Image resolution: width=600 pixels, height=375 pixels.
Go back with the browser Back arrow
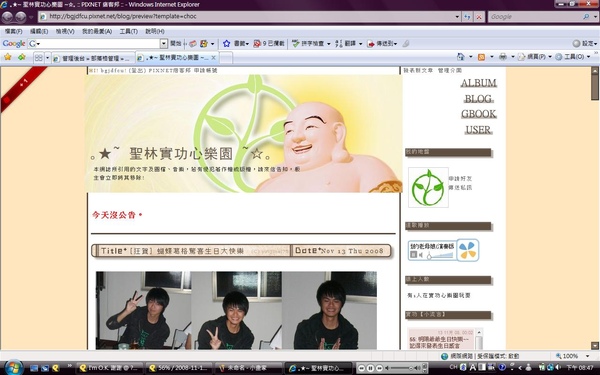(x=7, y=17)
